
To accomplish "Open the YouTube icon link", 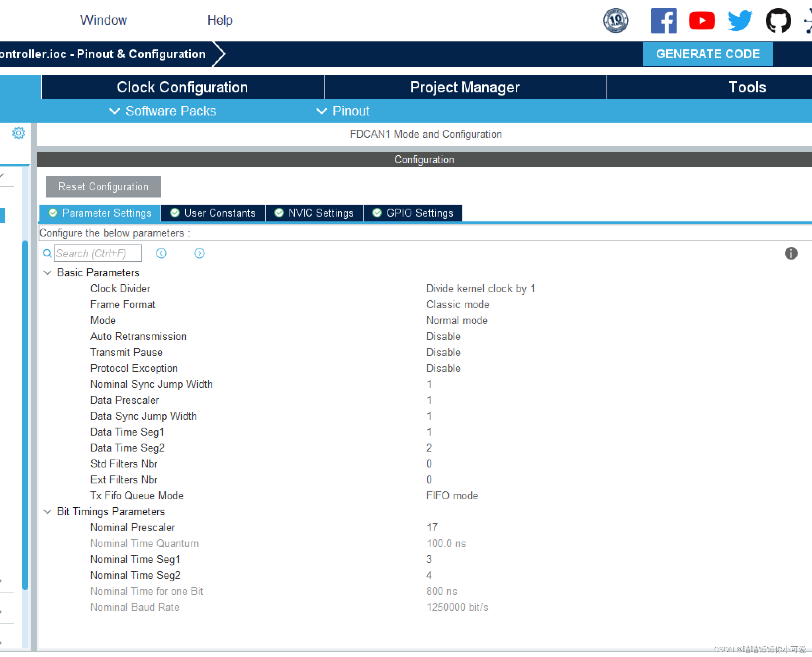I will [x=702, y=21].
